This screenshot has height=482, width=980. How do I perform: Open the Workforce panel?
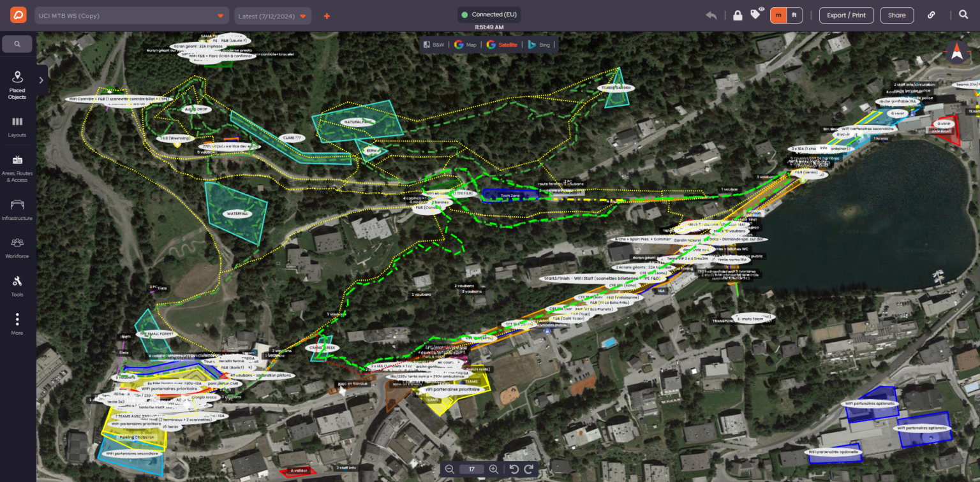point(17,249)
